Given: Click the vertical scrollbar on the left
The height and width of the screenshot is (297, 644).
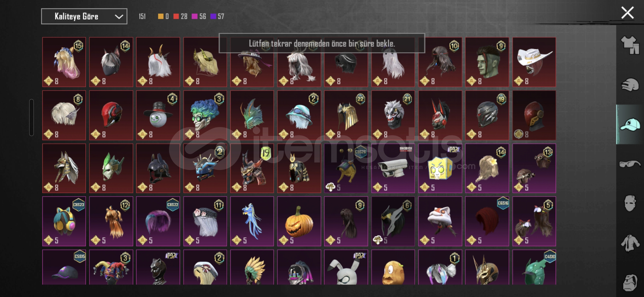Looking at the screenshot, I should coord(31,117).
